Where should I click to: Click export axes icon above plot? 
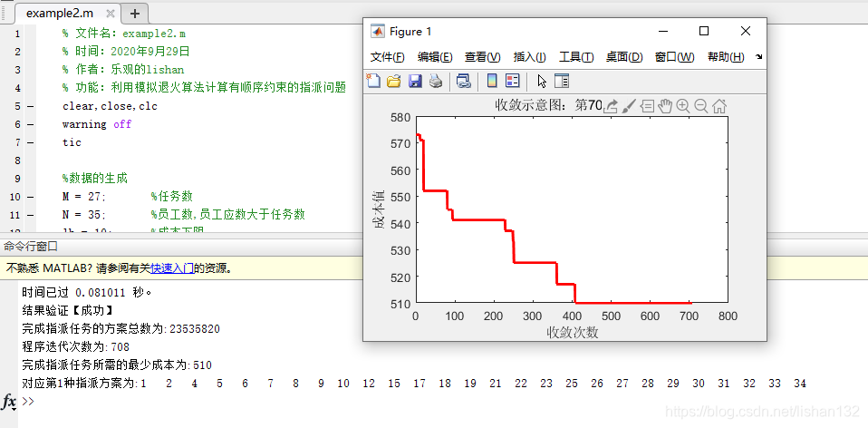(x=611, y=106)
